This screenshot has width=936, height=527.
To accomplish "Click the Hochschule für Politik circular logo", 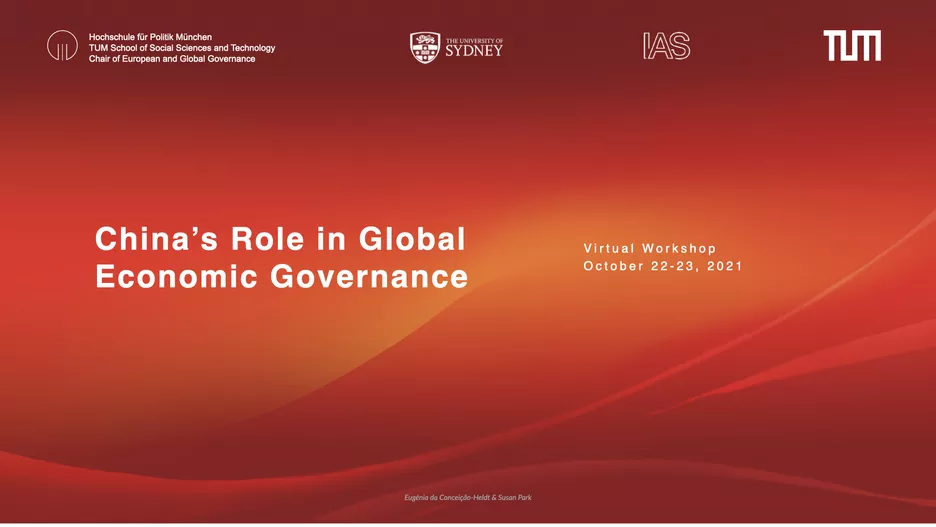I will coord(62,46).
